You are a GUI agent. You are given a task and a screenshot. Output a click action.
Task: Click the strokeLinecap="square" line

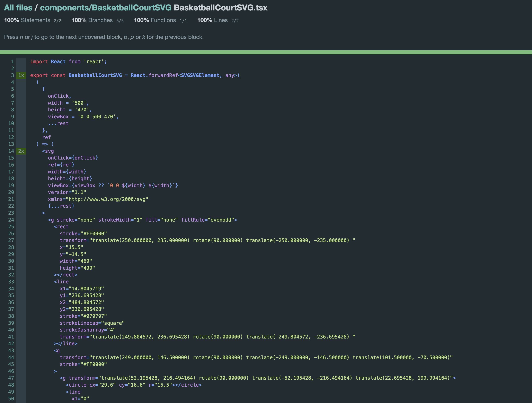pos(92,323)
